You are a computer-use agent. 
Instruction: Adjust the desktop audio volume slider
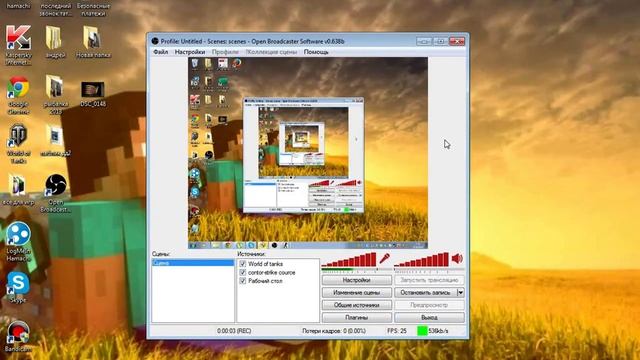tap(422, 260)
